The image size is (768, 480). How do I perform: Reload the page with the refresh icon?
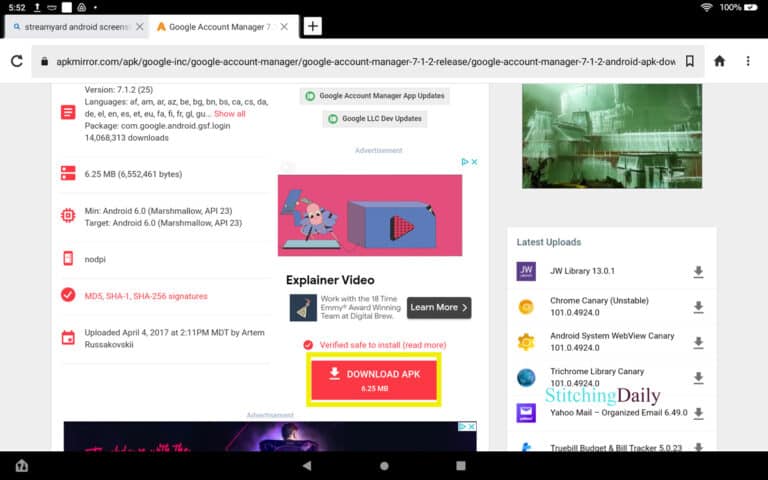click(17, 61)
